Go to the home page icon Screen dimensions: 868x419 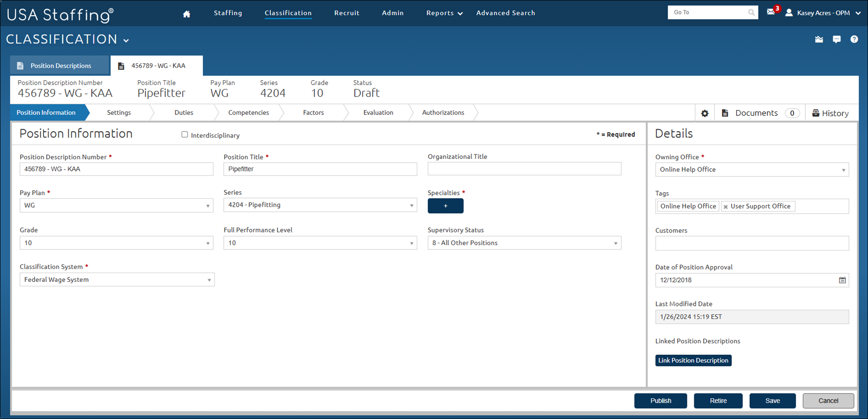pos(186,14)
